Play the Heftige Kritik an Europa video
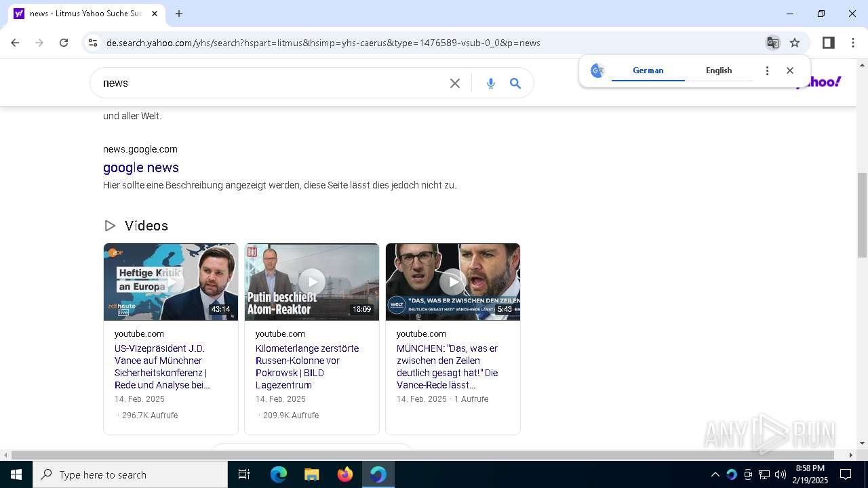 pyautogui.click(x=171, y=282)
